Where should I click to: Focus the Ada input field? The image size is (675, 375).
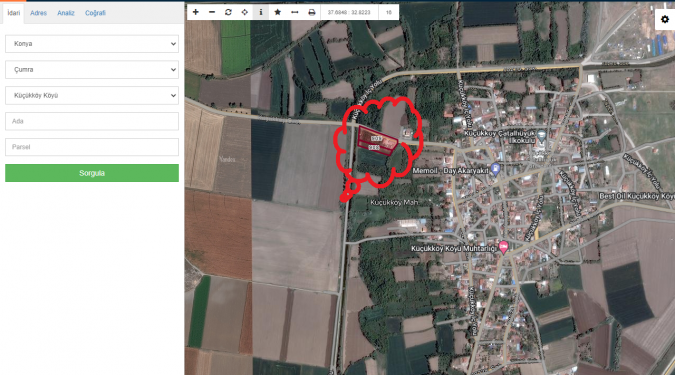92,121
